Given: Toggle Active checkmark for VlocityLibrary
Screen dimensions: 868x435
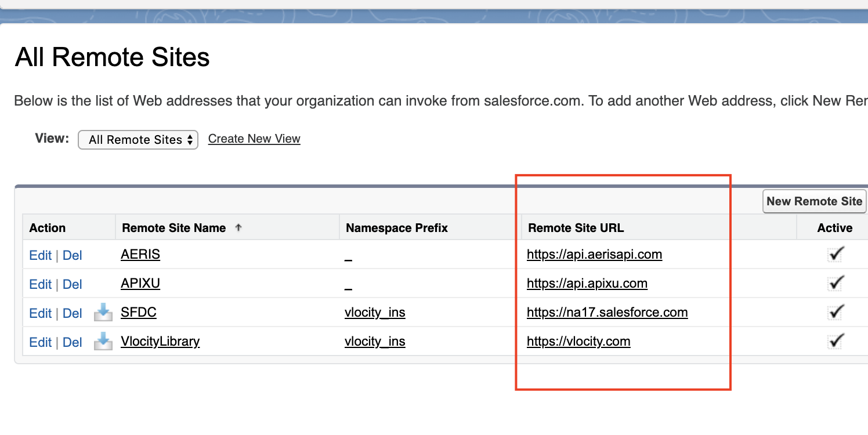Looking at the screenshot, I should [x=836, y=342].
